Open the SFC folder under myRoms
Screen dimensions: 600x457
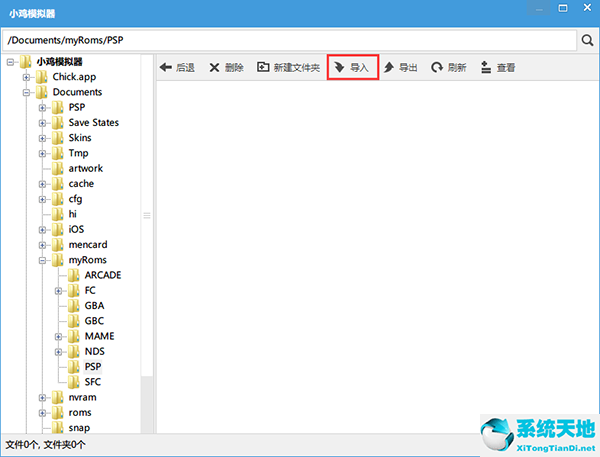[x=92, y=382]
